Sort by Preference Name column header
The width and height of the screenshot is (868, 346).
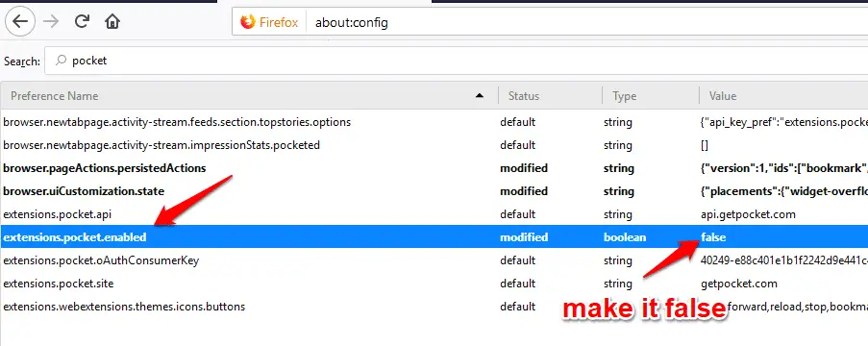(x=249, y=96)
